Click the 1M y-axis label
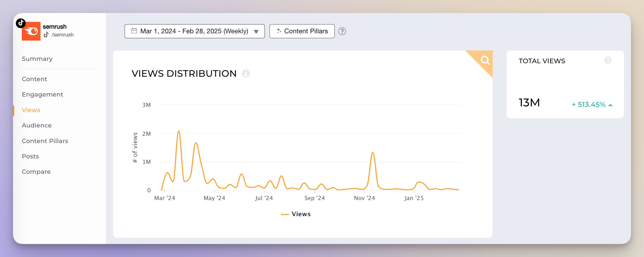This screenshot has height=257, width=644. (146, 162)
